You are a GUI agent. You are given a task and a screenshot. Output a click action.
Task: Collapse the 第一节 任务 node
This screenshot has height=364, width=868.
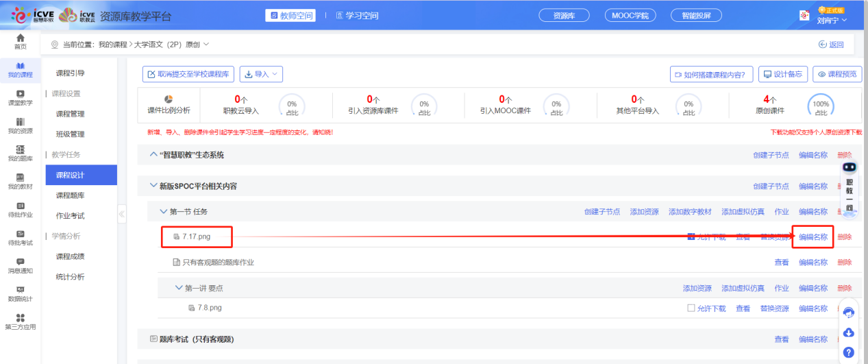164,212
